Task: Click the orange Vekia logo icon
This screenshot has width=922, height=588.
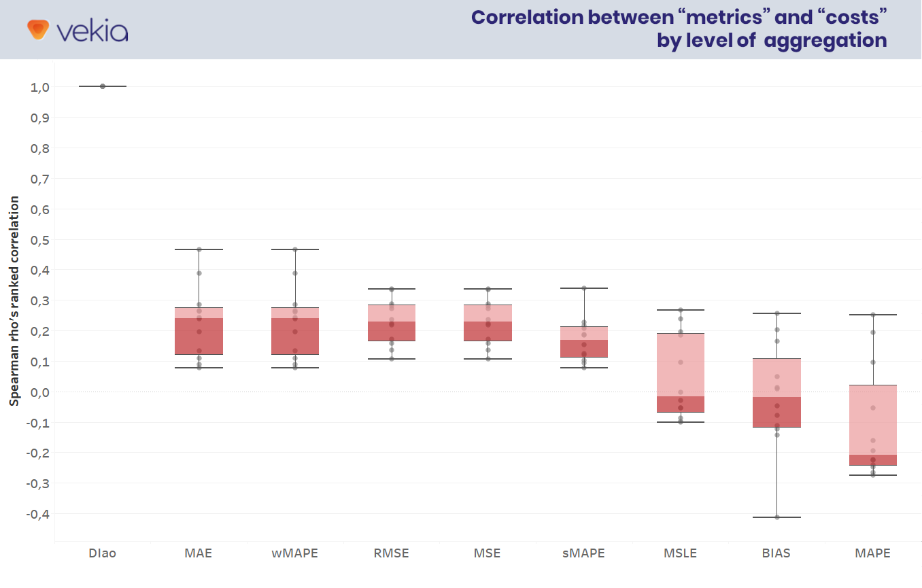Action: coord(38,29)
